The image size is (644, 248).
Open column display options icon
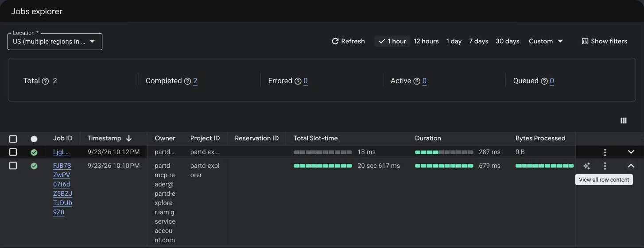[x=624, y=120]
